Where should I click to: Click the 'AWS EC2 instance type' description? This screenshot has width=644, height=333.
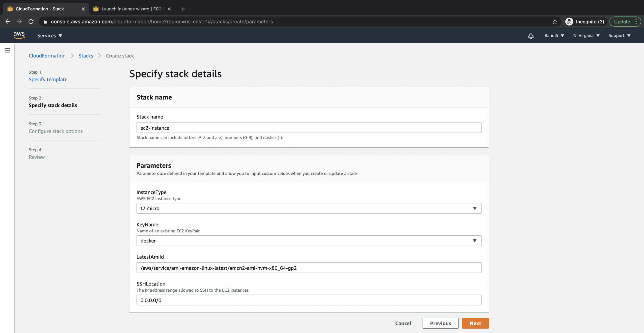[x=159, y=198]
